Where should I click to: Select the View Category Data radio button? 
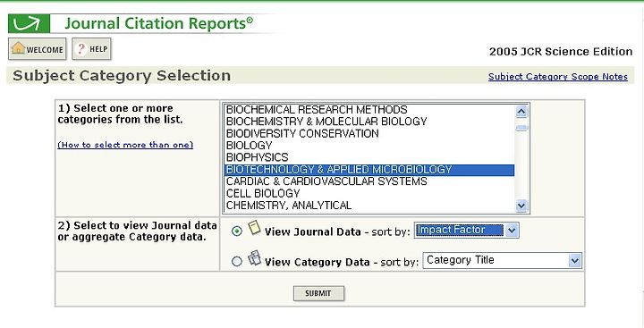tap(237, 262)
